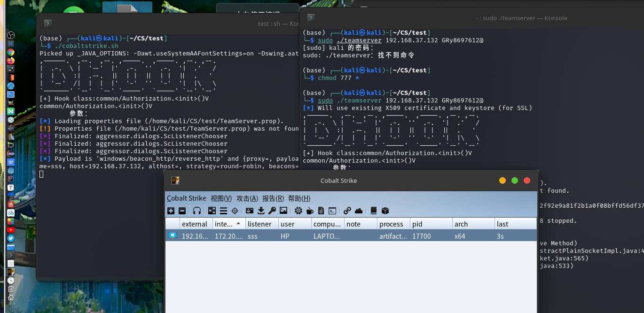Image resolution: width=644 pixels, height=313 pixels.
Task: Click the gear icon to generate Windows executable
Action: (x=298, y=211)
